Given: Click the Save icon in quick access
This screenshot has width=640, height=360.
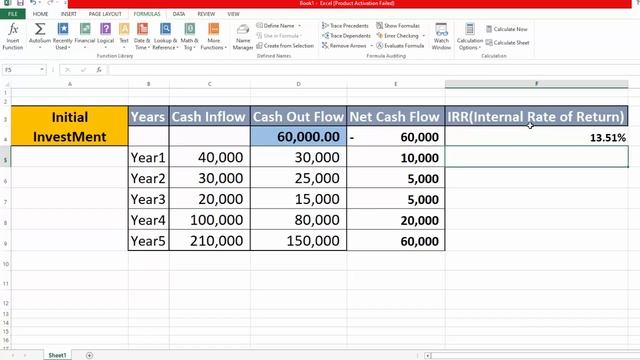Looking at the screenshot, I should pyautogui.click(x=20, y=3).
